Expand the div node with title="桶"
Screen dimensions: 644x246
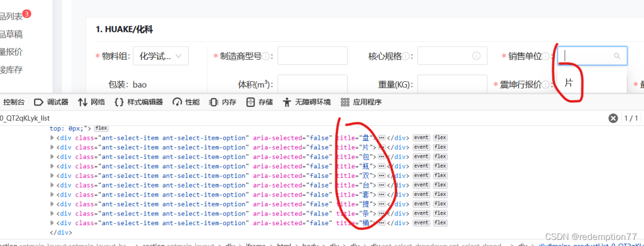click(x=52, y=223)
